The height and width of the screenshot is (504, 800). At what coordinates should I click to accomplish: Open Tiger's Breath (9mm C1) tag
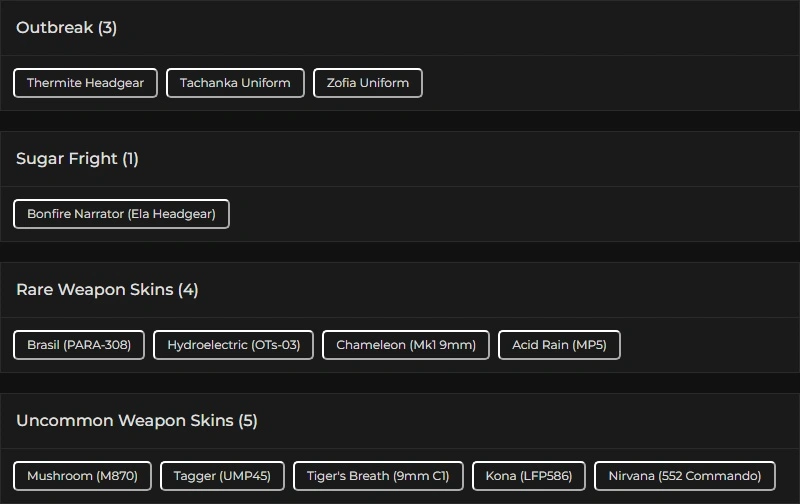(378, 476)
